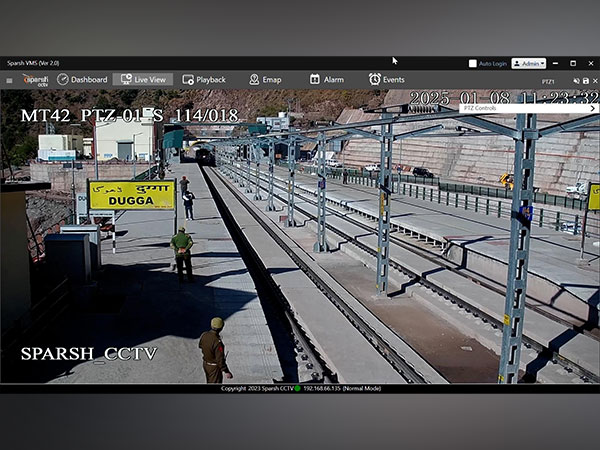Switch to the Live View tab
Screen dimensions: 600x450
(x=143, y=80)
